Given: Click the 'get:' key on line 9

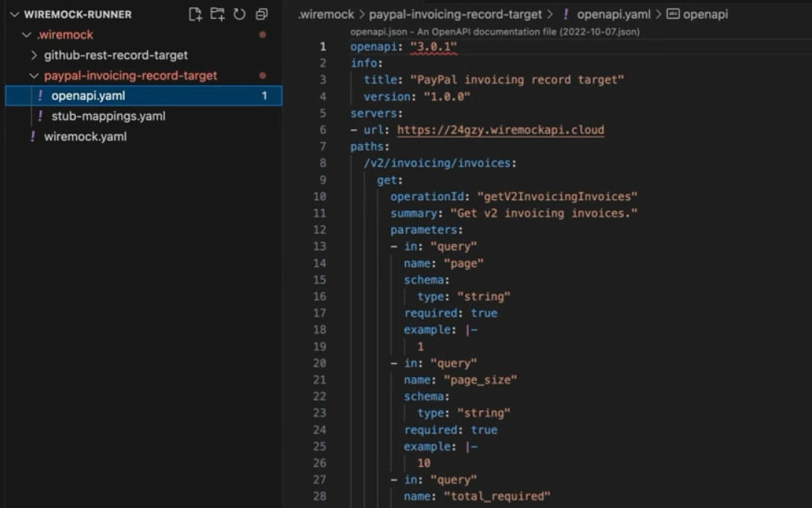Looking at the screenshot, I should [x=390, y=180].
